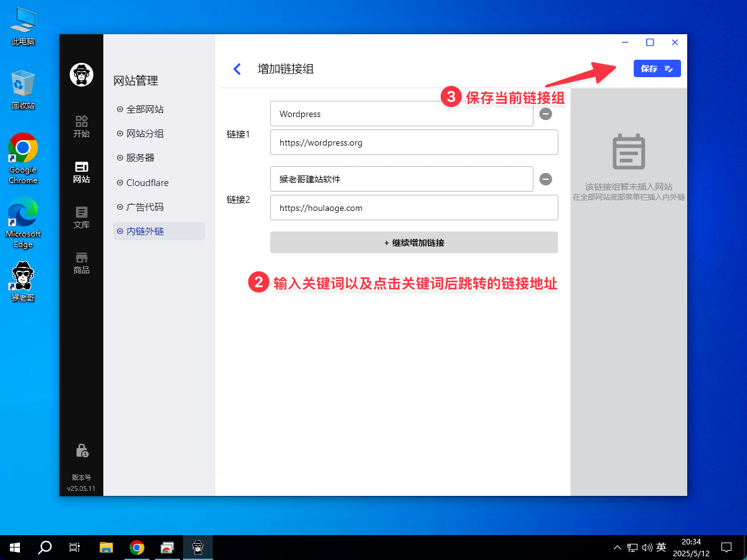Viewport: 747px width, 560px height.
Task: Click the 链接1 label
Action: coord(238,134)
